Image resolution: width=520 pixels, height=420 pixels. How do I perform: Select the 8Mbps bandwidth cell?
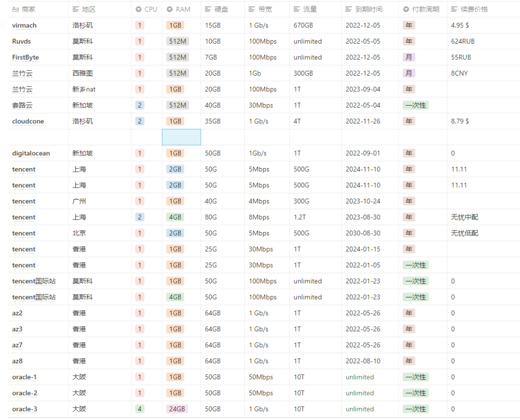[267, 217]
